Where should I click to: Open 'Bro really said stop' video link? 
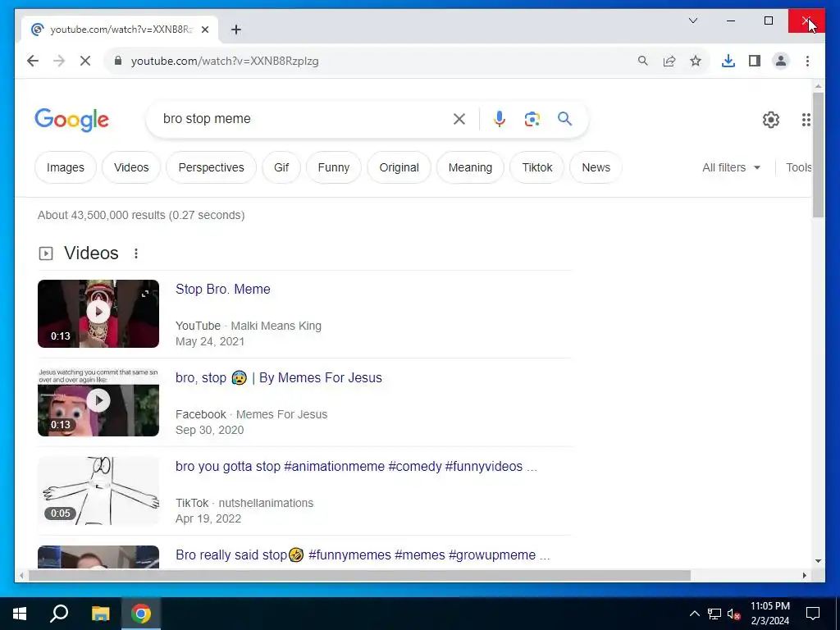point(363,555)
